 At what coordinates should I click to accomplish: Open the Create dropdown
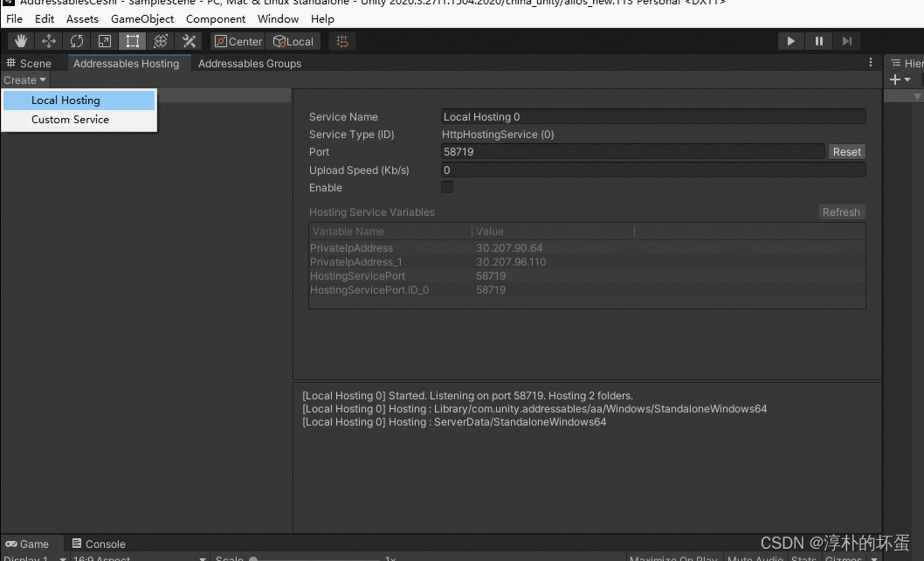point(24,80)
